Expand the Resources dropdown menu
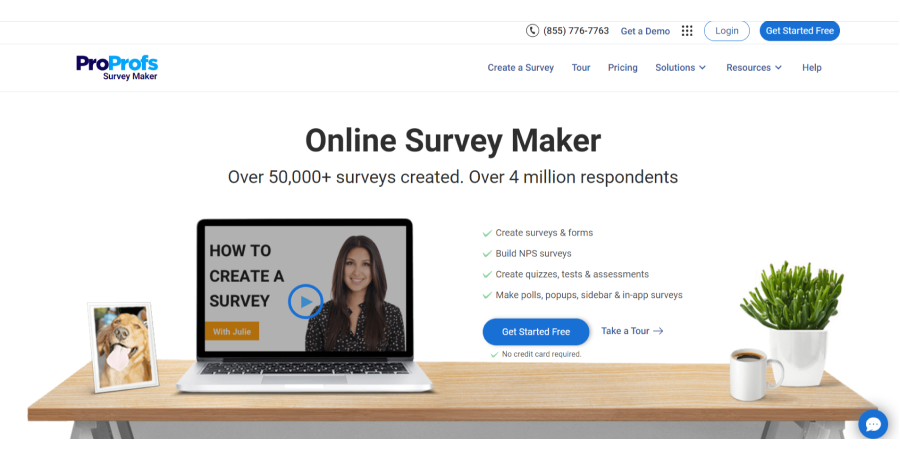The image size is (900, 460). click(x=754, y=68)
